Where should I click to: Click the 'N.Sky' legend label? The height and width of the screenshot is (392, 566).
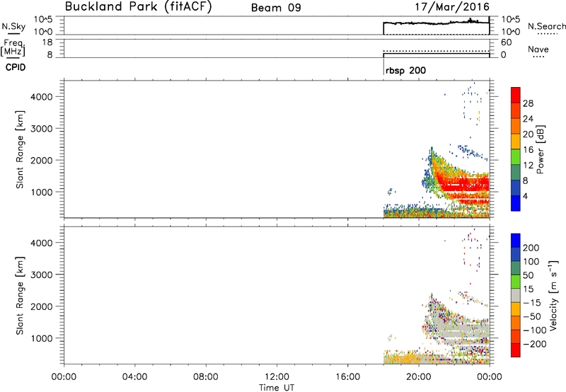tap(13, 26)
